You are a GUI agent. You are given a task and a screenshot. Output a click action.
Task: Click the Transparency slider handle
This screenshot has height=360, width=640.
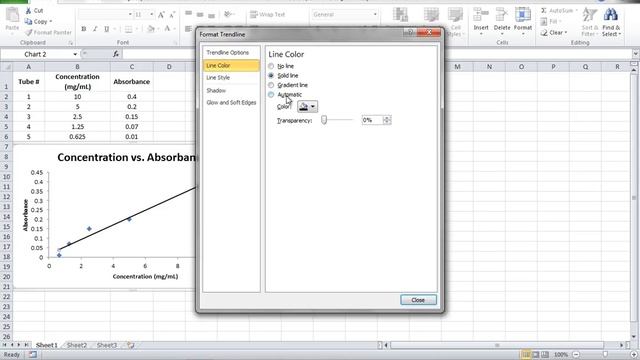tap(324, 120)
